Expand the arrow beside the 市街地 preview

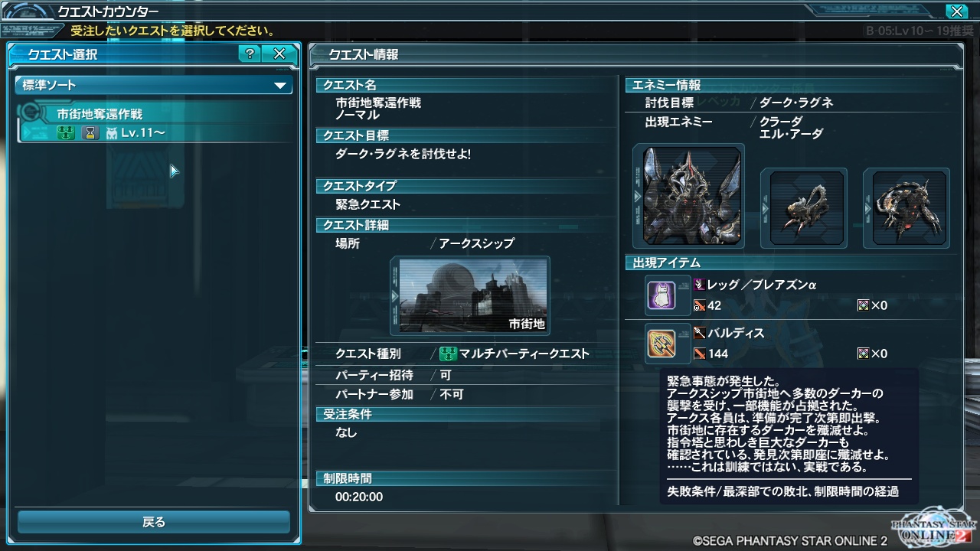click(394, 295)
